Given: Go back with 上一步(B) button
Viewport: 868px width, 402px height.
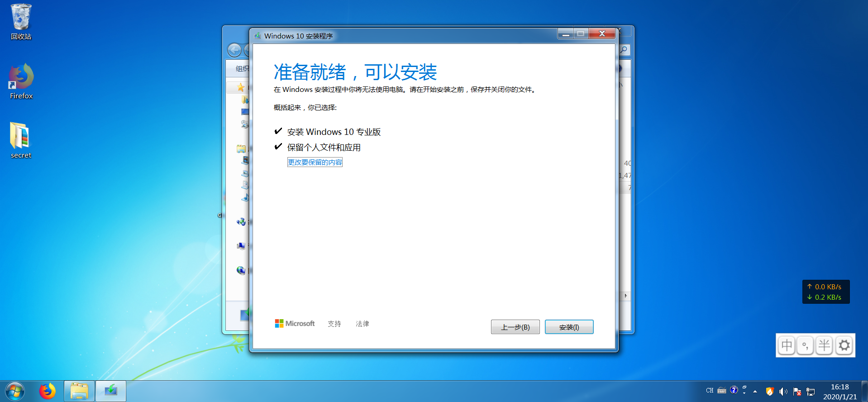Looking at the screenshot, I should coord(515,327).
